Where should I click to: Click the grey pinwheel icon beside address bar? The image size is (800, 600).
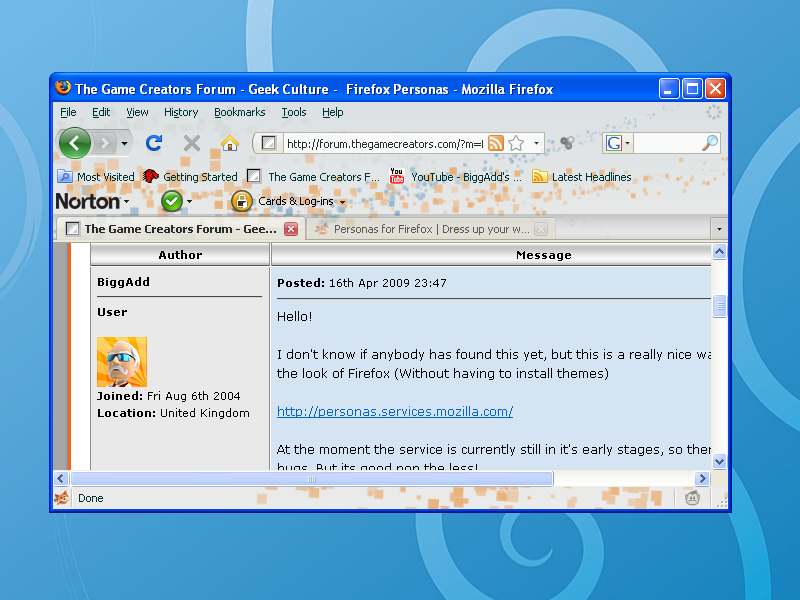click(x=567, y=143)
